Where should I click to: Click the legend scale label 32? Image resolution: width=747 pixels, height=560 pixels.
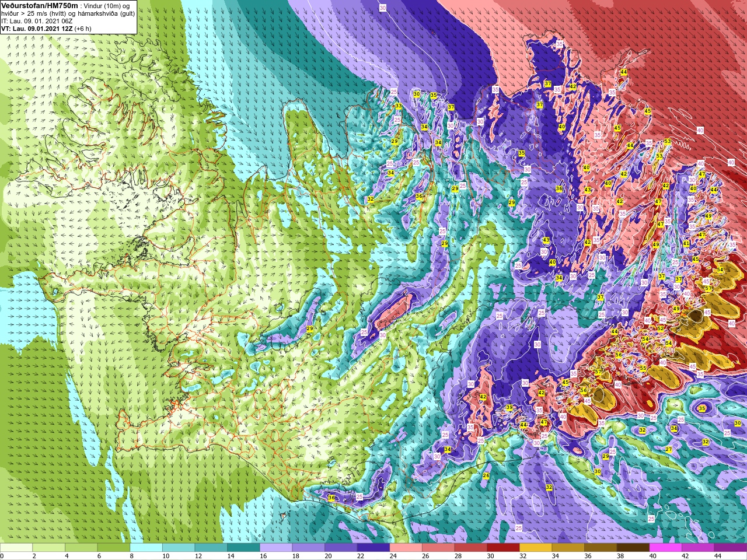tap(523, 556)
